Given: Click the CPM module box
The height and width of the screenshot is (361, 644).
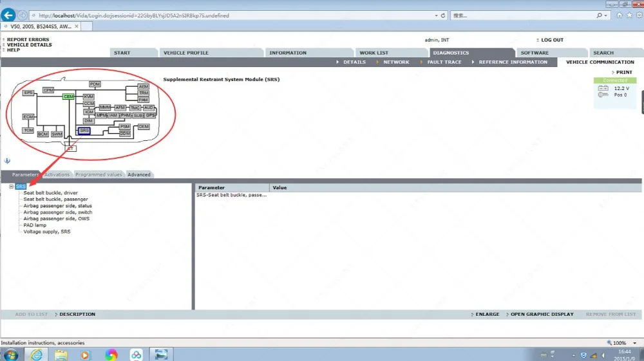Looking at the screenshot, I should point(48,90).
